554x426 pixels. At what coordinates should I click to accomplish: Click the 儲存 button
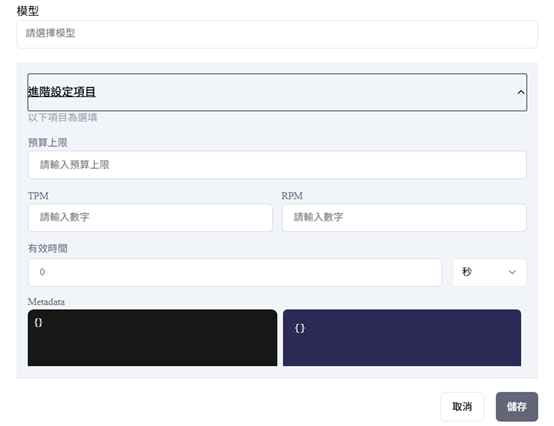point(517,407)
